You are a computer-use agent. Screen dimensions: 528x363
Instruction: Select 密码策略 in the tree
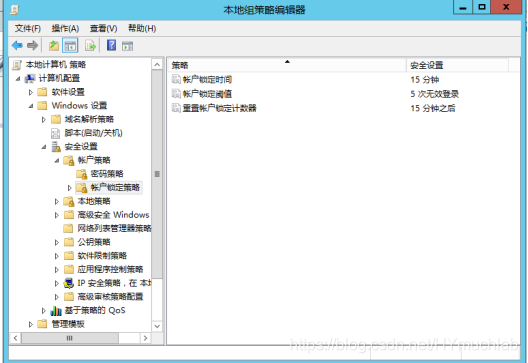tap(107, 174)
